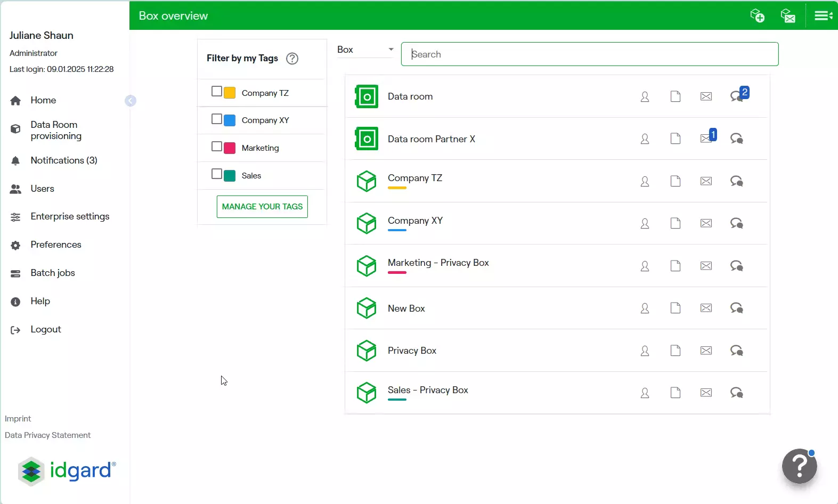The image size is (838, 504).
Task: Open floating help bubble button
Action: tap(799, 466)
